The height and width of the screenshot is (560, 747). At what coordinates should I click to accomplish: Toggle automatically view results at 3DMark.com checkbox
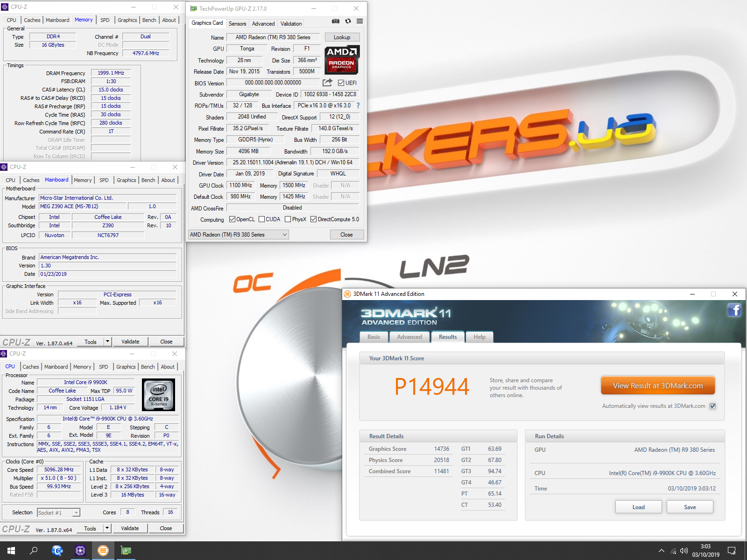coord(713,406)
